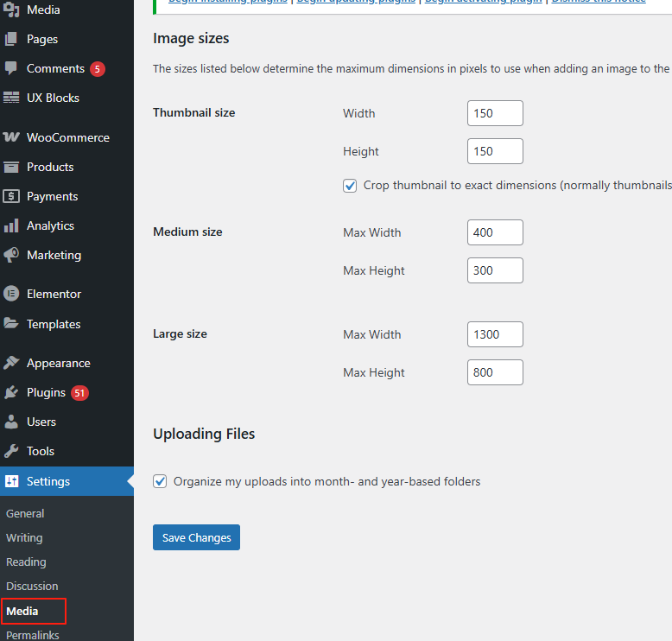The height and width of the screenshot is (641, 672).
Task: Click the Analytics bar chart icon
Action: [11, 225]
